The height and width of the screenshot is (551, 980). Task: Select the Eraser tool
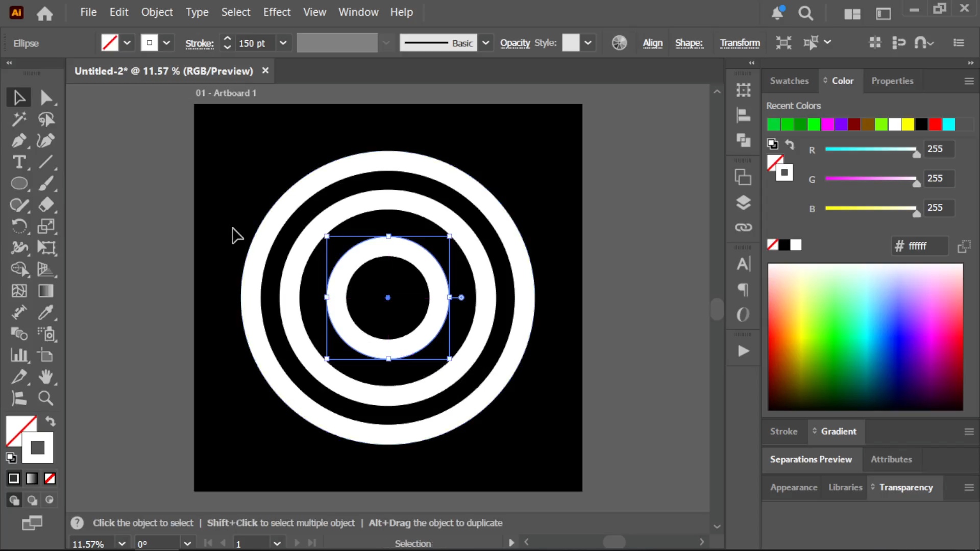pos(46,205)
